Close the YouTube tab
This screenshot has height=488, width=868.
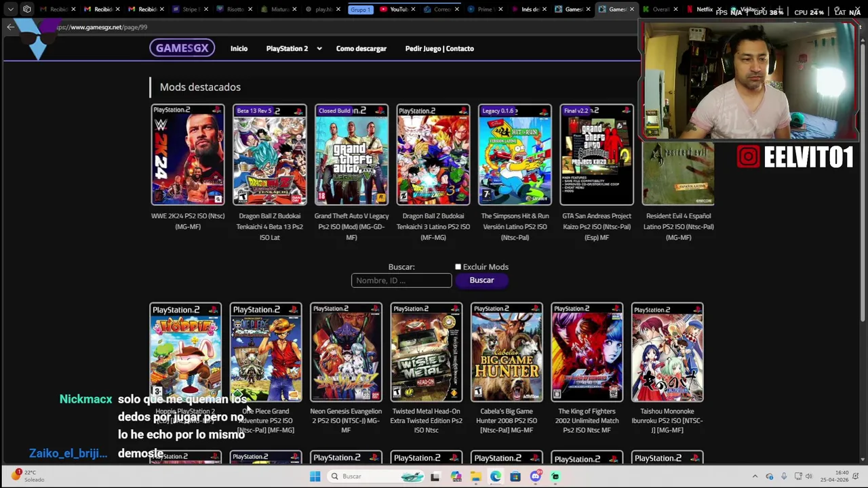tap(412, 9)
